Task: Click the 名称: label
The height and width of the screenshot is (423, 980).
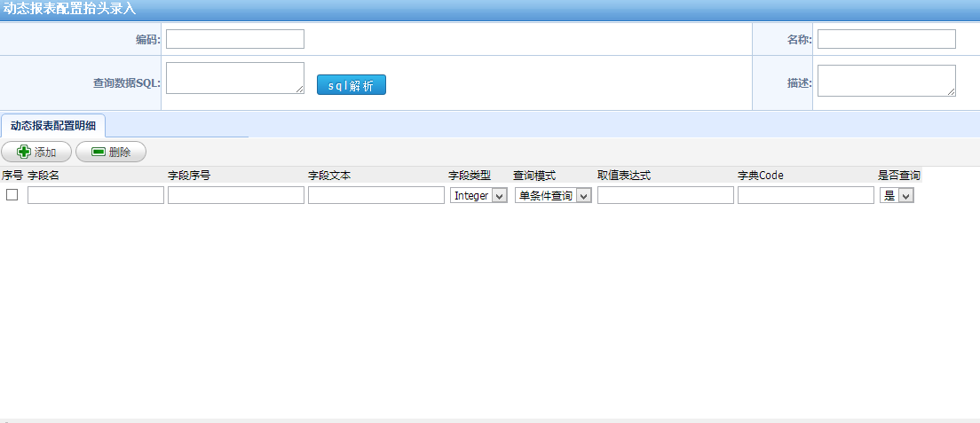Action: (x=800, y=39)
